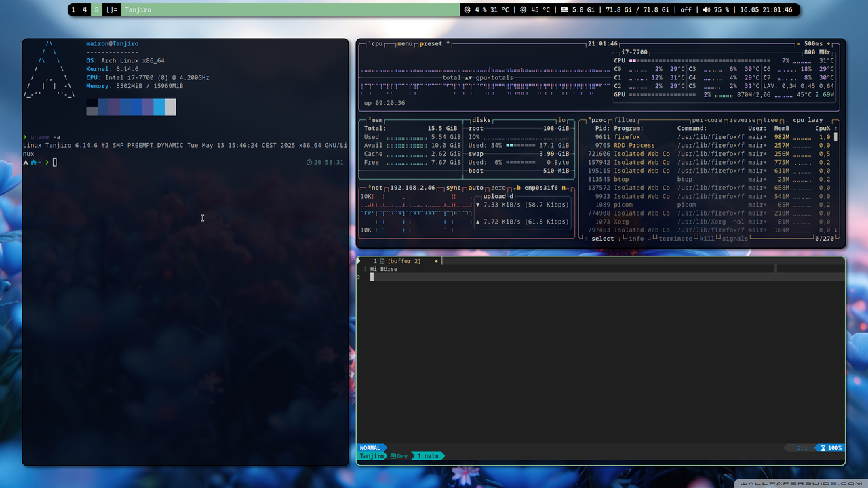868x488 pixels.
Task: Toggle the disks panel in mem box
Action: pyautogui.click(x=481, y=120)
